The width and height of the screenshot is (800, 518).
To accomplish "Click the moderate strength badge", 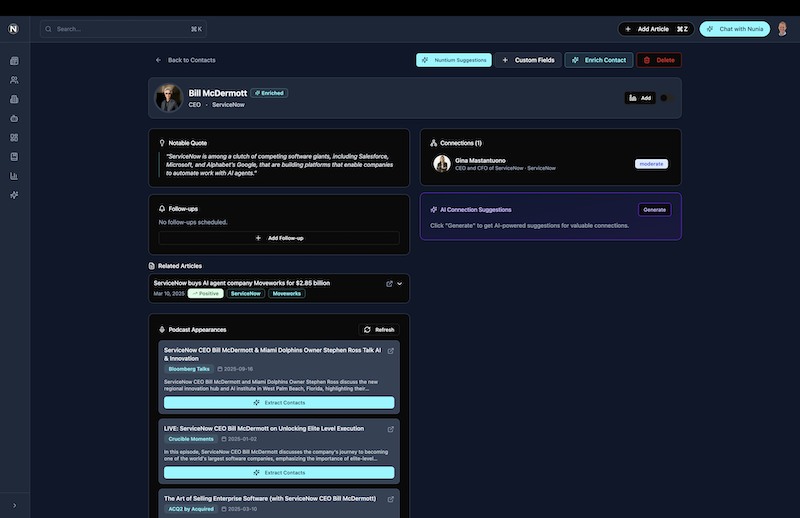I will tap(651, 164).
